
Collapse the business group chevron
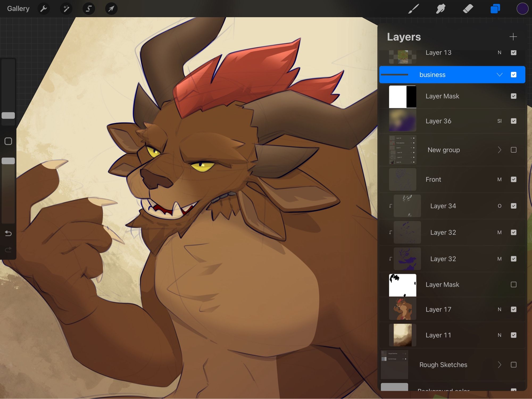coord(500,75)
